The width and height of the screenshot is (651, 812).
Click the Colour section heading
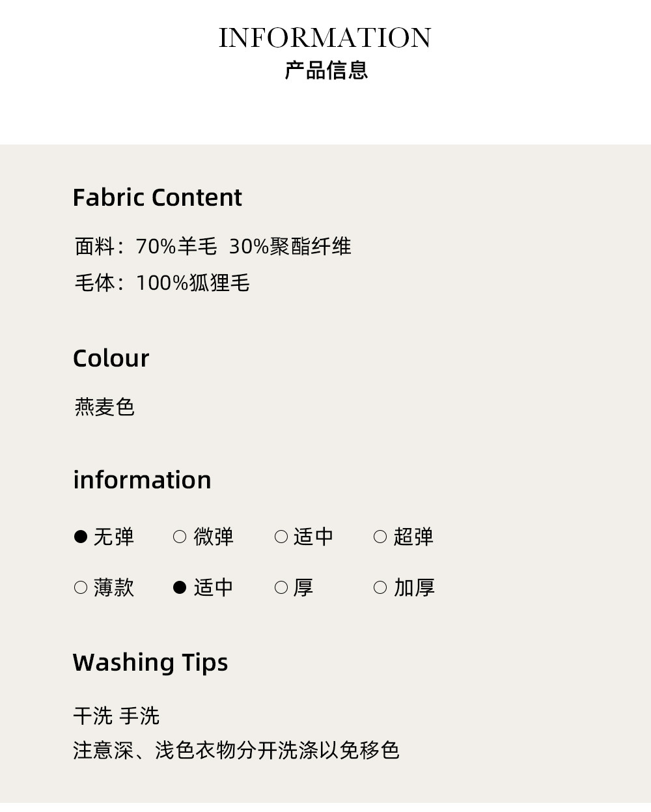(111, 358)
